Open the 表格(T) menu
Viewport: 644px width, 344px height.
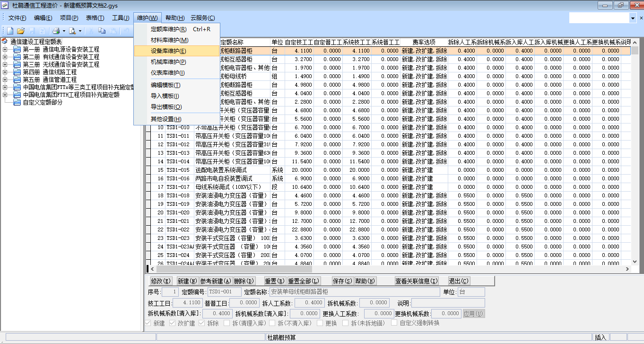(95, 18)
